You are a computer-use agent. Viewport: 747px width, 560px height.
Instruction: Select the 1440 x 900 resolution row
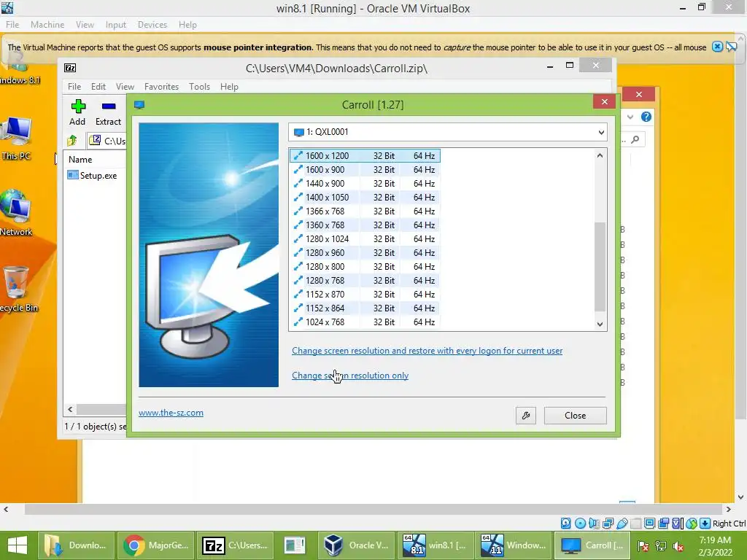(x=365, y=183)
